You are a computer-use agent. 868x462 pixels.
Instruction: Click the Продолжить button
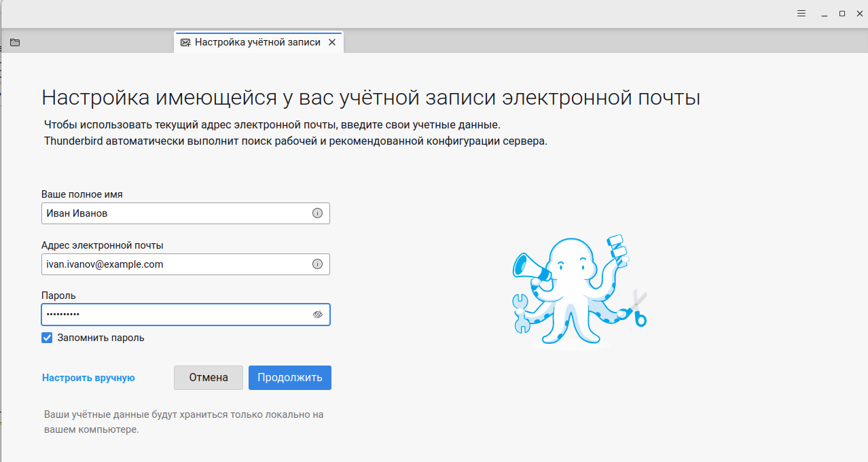289,378
